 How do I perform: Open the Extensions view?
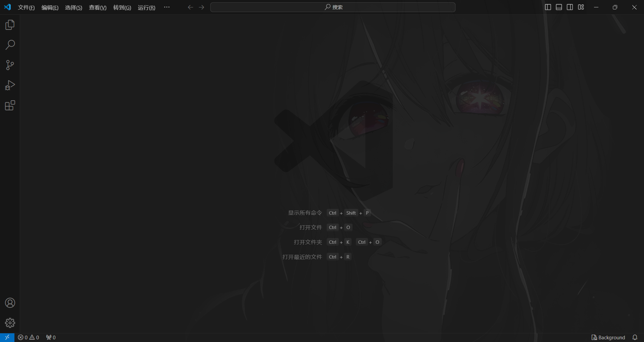pos(10,105)
